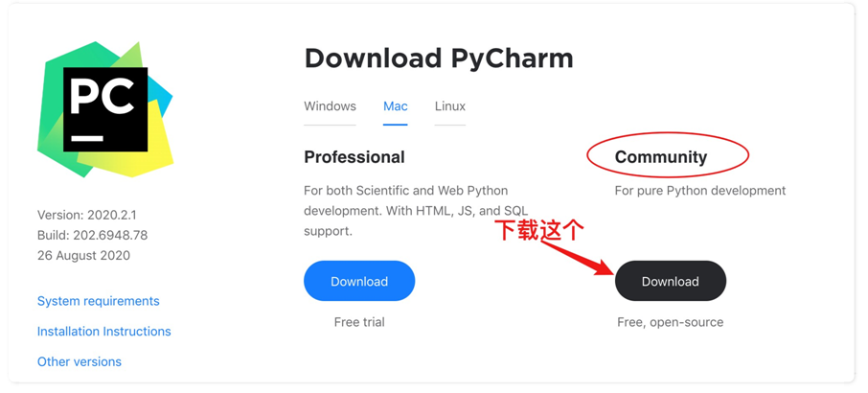Switch to the Linux tab
The height and width of the screenshot is (393, 868).
tap(450, 105)
